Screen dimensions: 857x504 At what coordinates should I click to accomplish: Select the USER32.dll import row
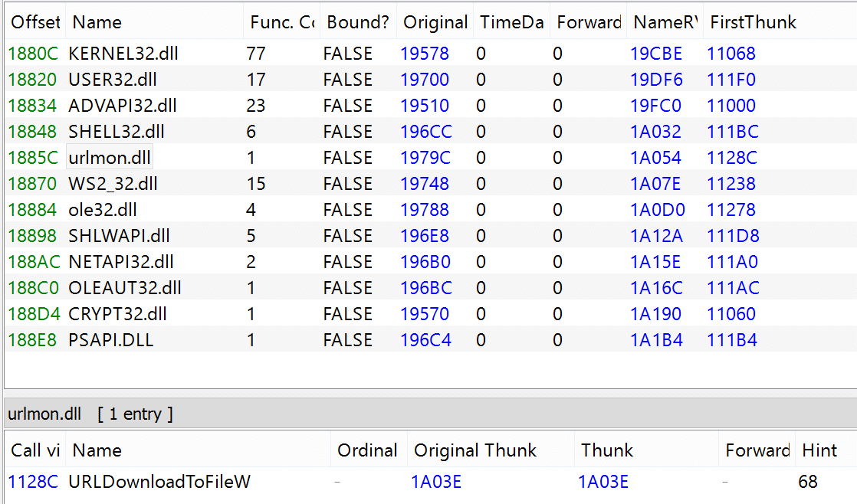(432, 80)
